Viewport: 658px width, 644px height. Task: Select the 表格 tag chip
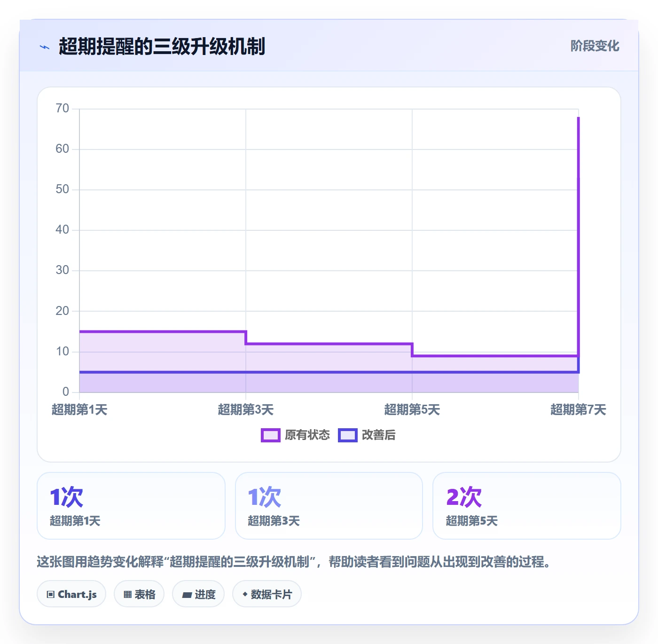(x=139, y=594)
